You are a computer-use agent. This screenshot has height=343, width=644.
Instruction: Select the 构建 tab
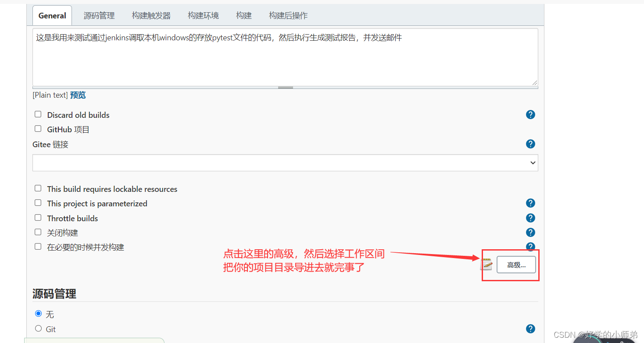click(244, 16)
